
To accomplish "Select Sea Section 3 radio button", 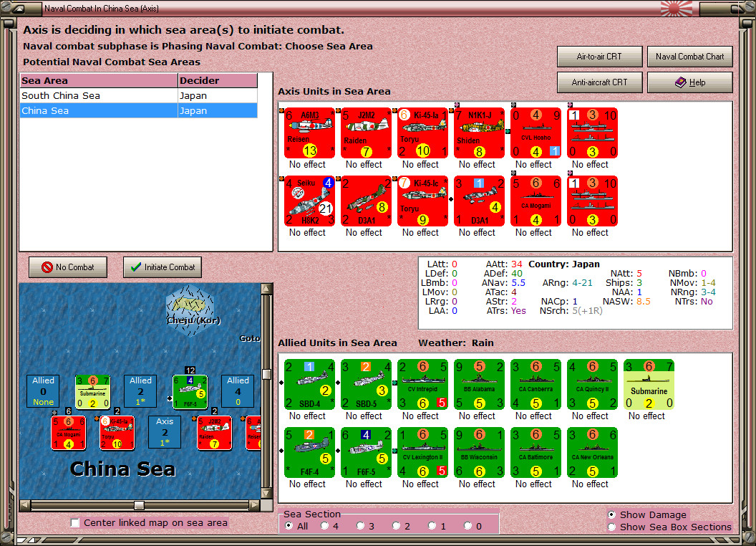I will point(360,526).
